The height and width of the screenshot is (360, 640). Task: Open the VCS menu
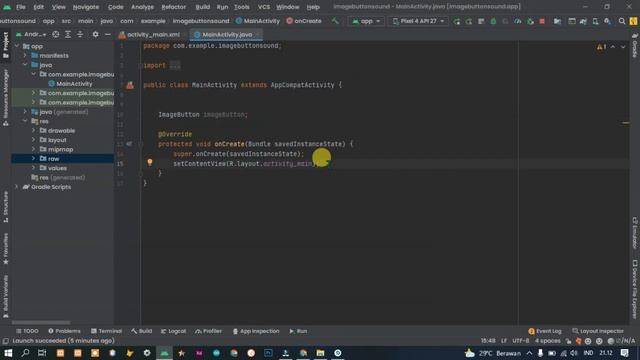point(264,7)
